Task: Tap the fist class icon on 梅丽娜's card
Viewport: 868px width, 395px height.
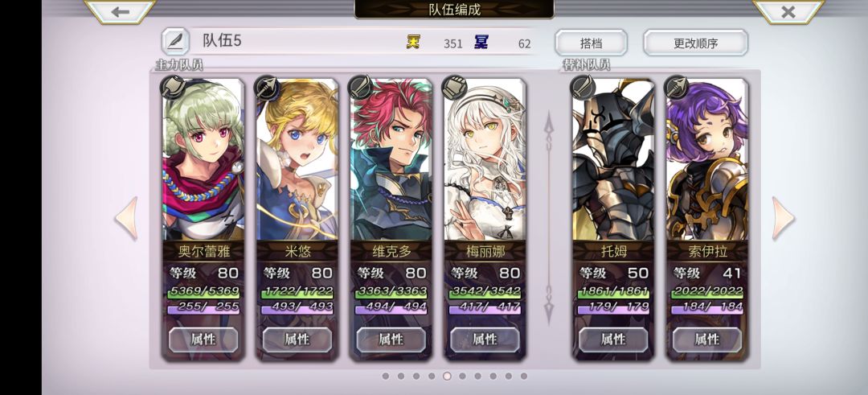Action: [454, 88]
